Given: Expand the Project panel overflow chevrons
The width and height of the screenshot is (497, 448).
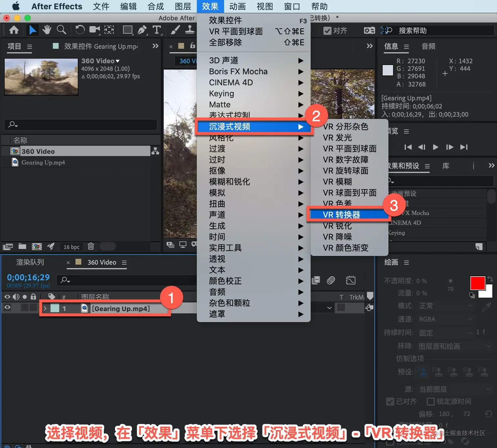Looking at the screenshot, I should pos(155,46).
